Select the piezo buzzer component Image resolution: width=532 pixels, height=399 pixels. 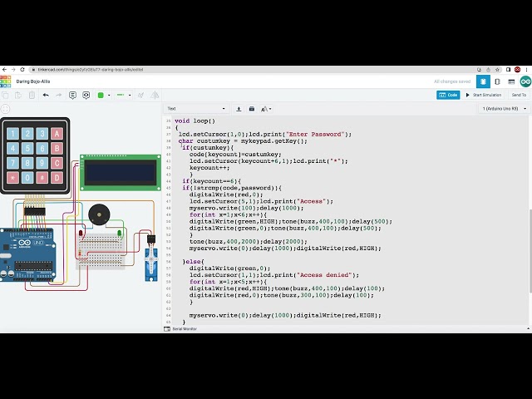point(99,214)
